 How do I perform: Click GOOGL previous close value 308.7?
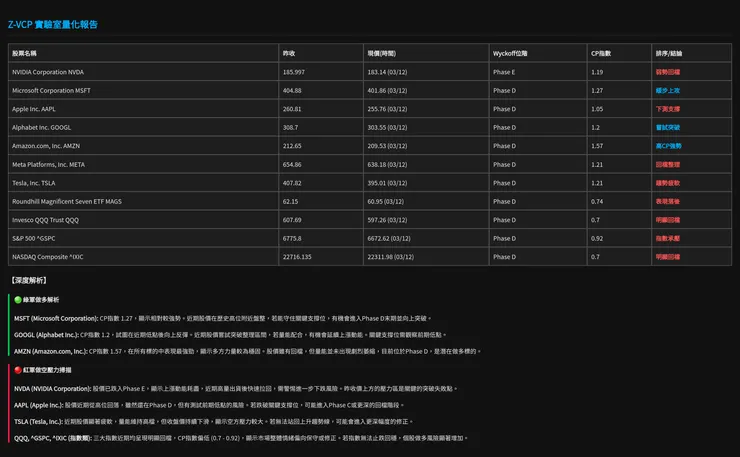pos(290,127)
